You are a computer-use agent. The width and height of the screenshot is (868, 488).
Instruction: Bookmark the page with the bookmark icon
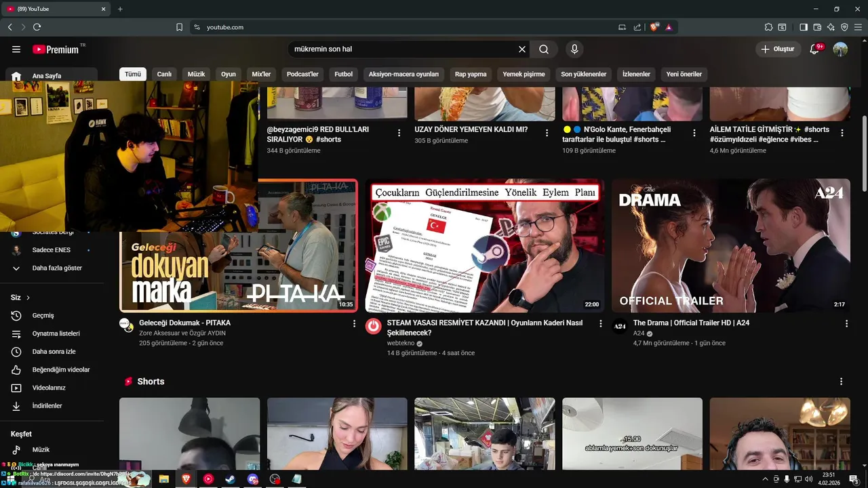[179, 27]
